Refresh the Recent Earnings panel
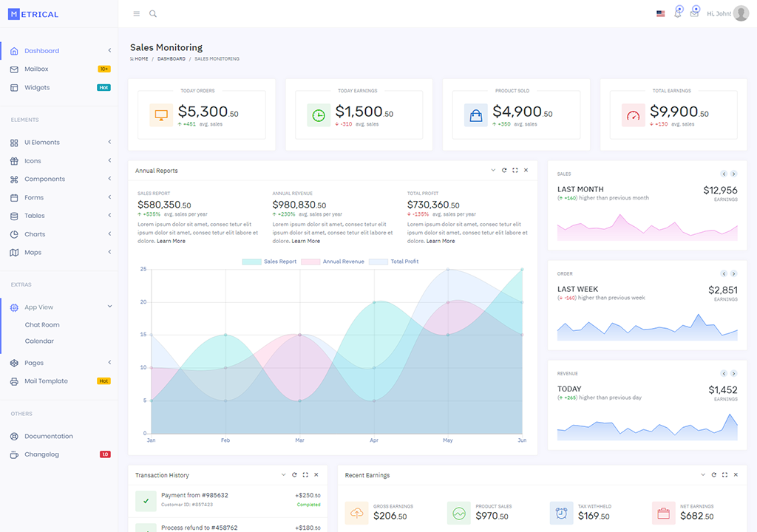The height and width of the screenshot is (532, 757). point(714,475)
